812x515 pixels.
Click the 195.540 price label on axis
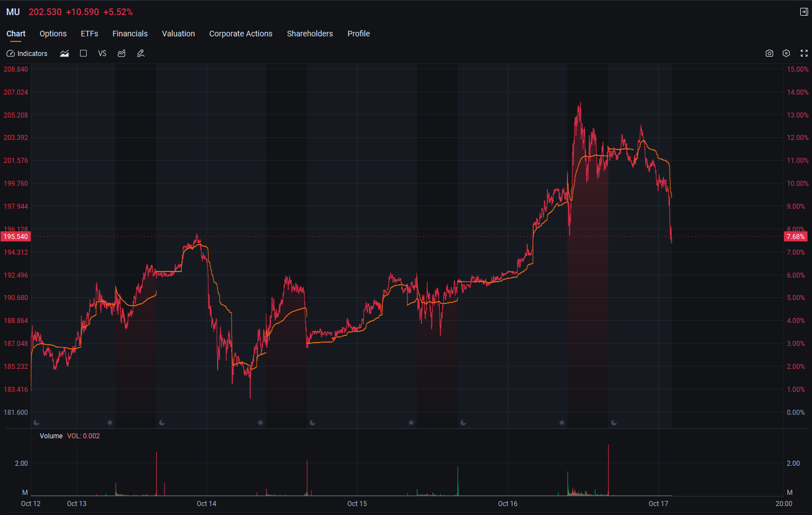point(16,237)
